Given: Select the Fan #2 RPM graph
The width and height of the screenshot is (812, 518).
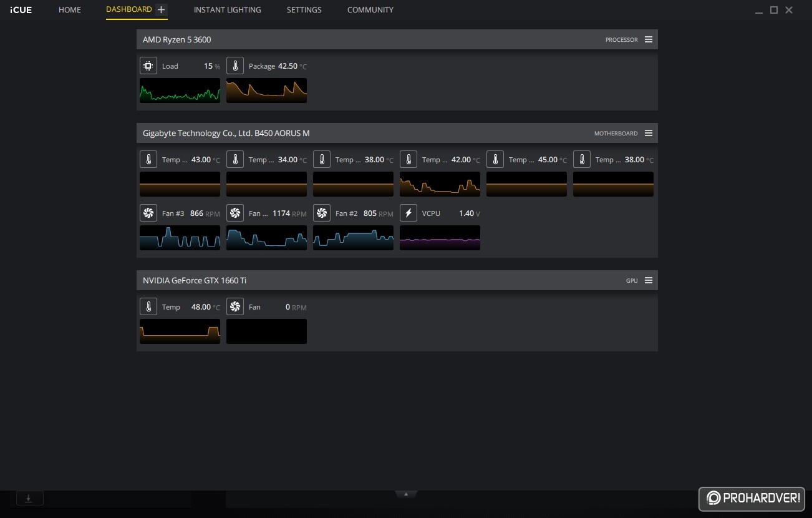Looking at the screenshot, I should [353, 238].
